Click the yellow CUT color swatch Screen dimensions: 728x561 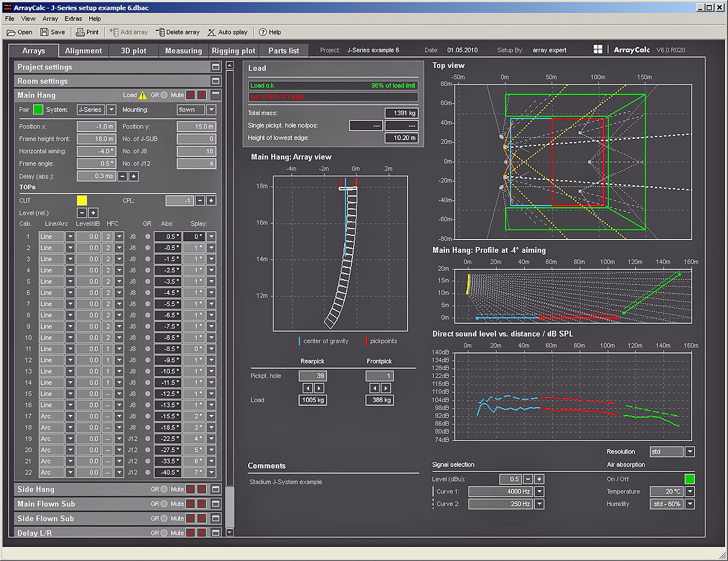click(x=81, y=200)
